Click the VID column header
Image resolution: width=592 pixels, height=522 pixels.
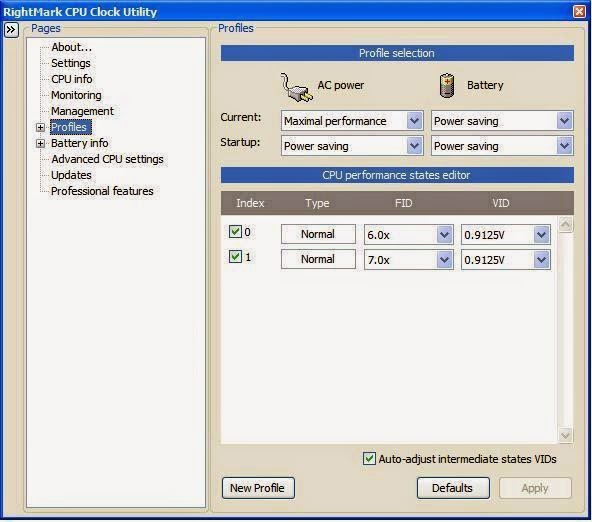501,203
